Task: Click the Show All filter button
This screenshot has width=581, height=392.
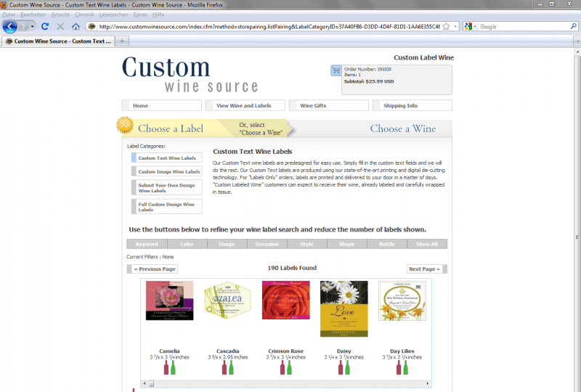Action: coord(427,244)
